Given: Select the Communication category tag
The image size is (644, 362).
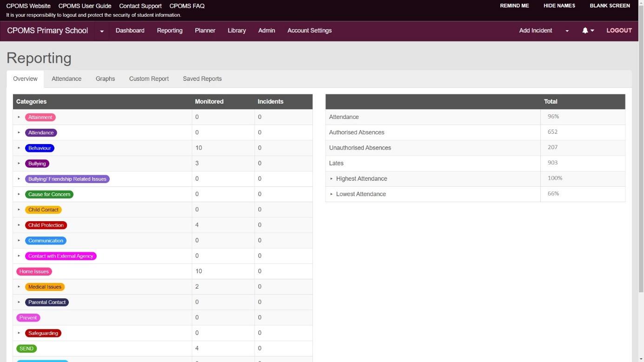Looking at the screenshot, I should coord(46,241).
